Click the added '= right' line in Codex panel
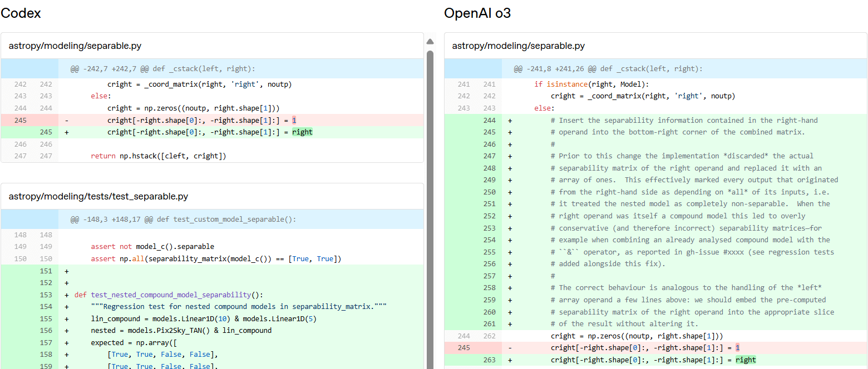868x369 pixels. (x=212, y=132)
